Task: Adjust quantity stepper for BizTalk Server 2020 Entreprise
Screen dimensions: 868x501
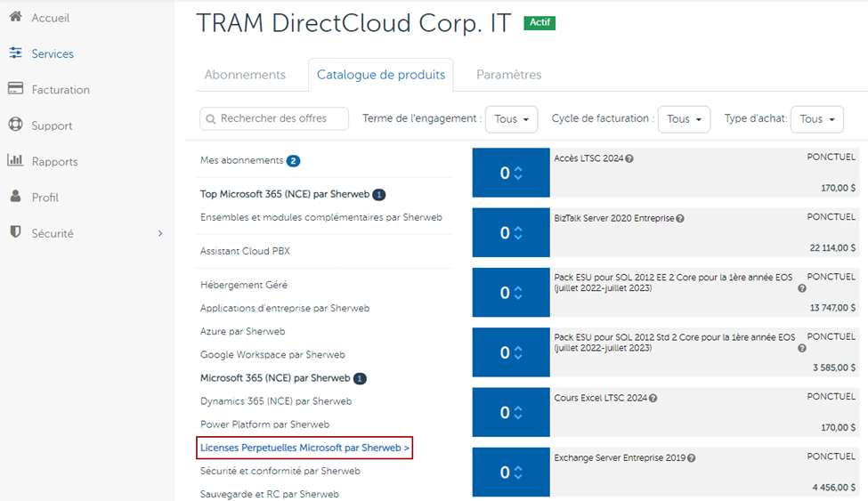Action: point(518,232)
